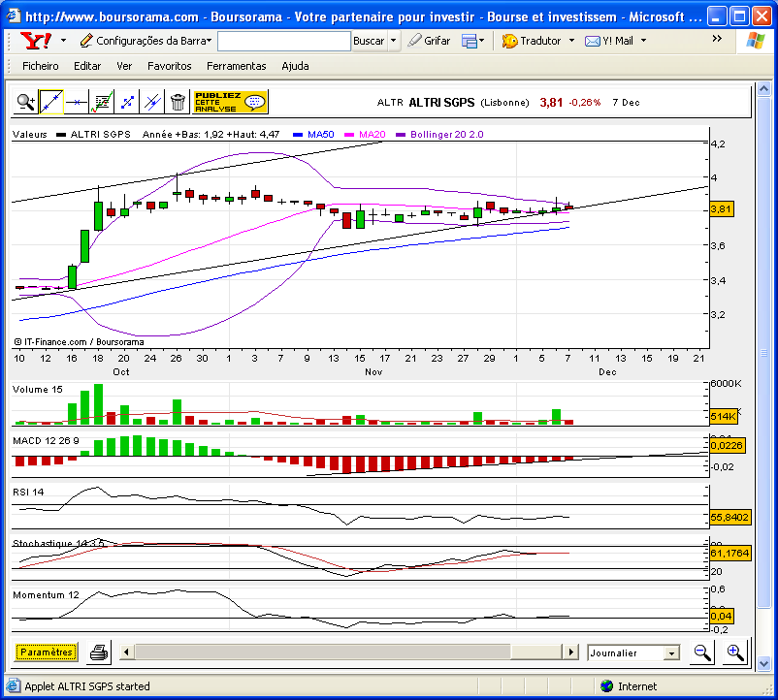
Task: Click the blue MA50 color swatch
Action: click(x=298, y=135)
